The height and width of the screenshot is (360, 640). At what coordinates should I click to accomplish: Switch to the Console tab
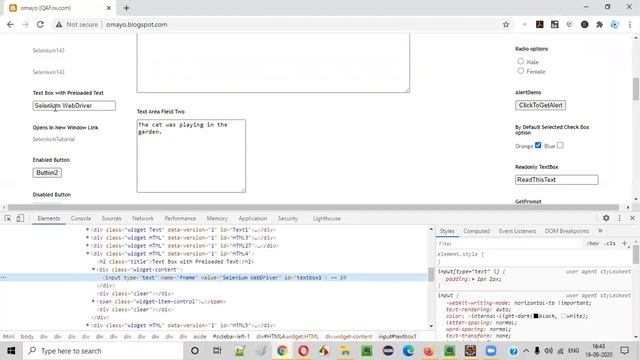[x=81, y=218]
